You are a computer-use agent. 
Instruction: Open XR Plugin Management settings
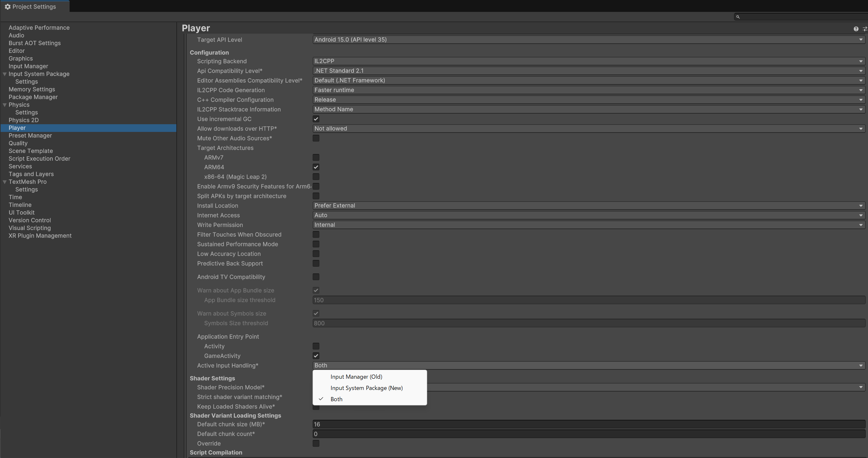40,236
